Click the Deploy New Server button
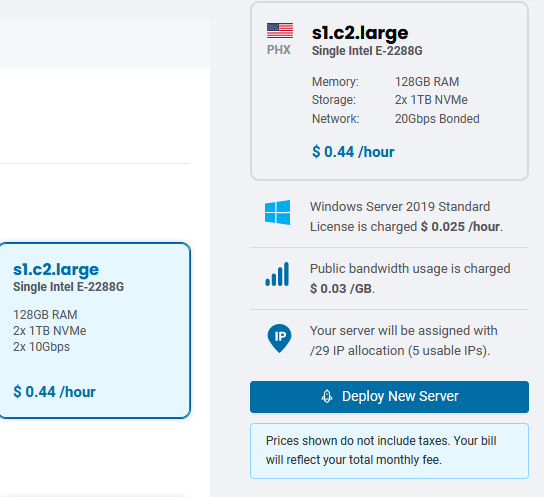544x497 pixels. point(389,397)
